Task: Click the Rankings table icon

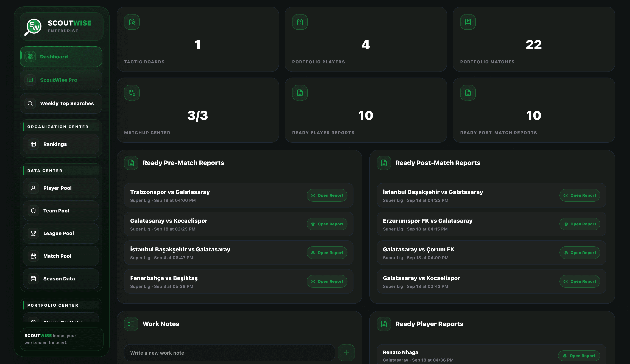Action: [x=33, y=144]
